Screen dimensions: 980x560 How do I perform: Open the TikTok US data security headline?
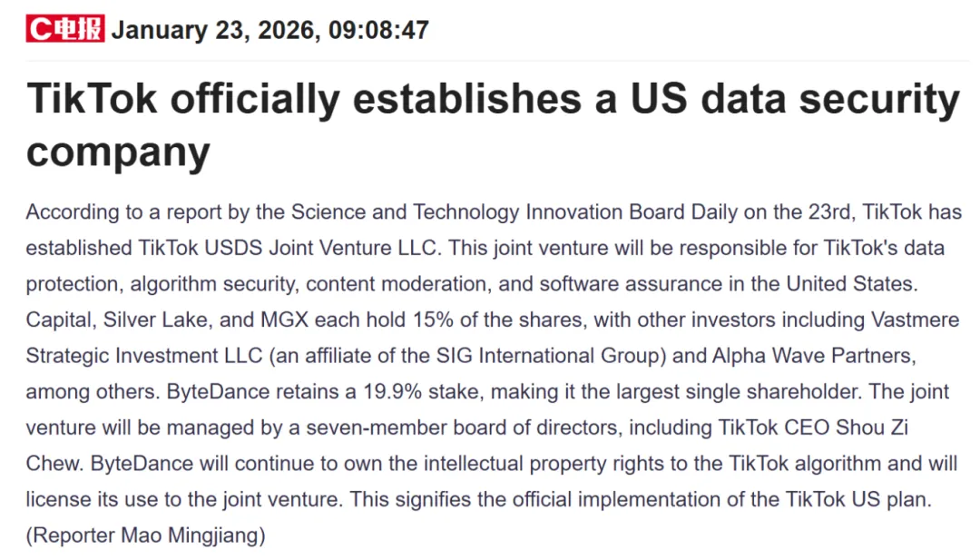pyautogui.click(x=493, y=99)
